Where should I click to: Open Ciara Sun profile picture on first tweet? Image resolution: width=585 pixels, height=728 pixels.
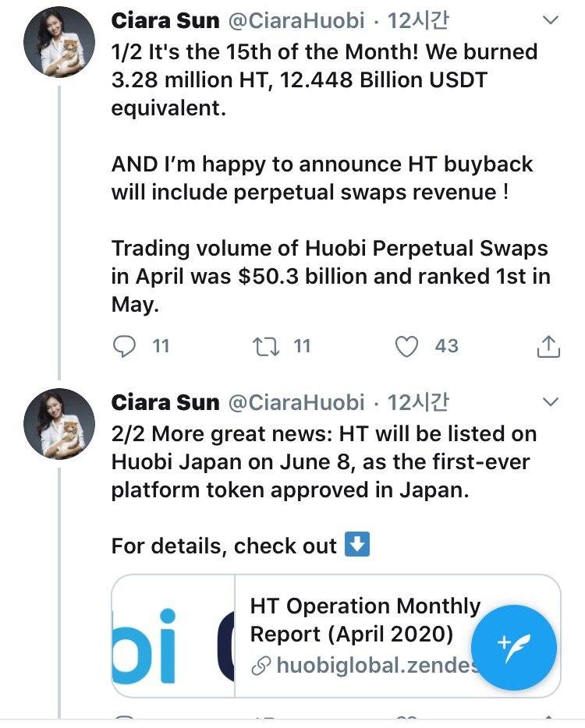coord(59,42)
